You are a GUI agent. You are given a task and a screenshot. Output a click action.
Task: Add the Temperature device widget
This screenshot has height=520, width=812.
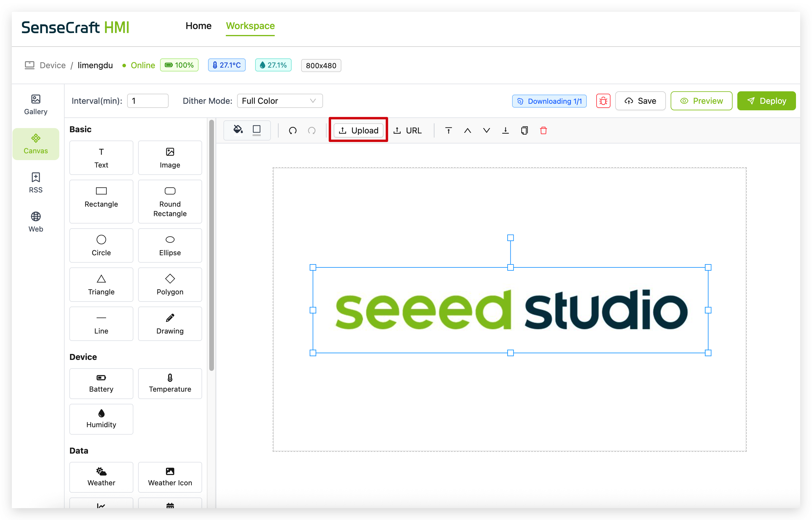[170, 383]
